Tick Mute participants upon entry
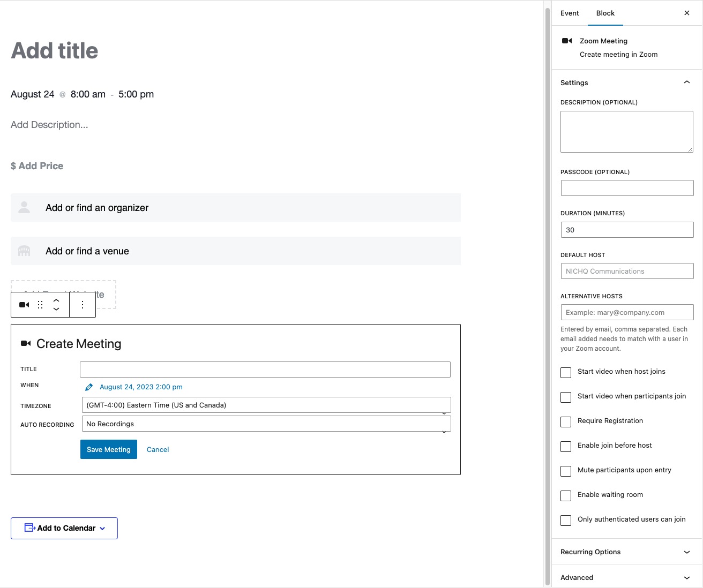Viewport: 703px width, 588px height. (566, 471)
